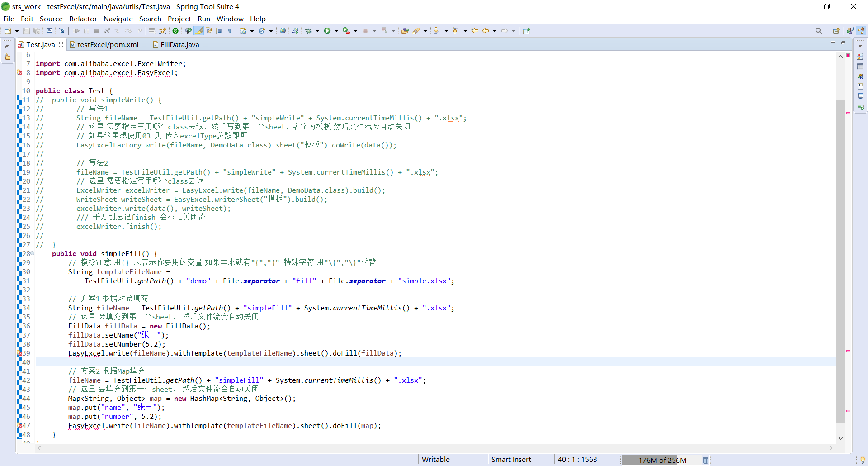Click the error marker on line 39
The width and height of the screenshot is (868, 466).
[19, 353]
